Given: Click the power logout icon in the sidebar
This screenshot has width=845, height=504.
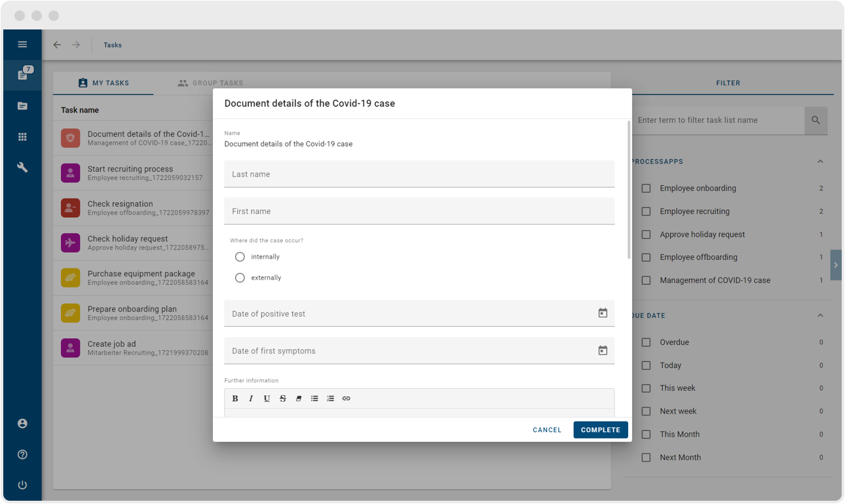Looking at the screenshot, I should pos(22,485).
